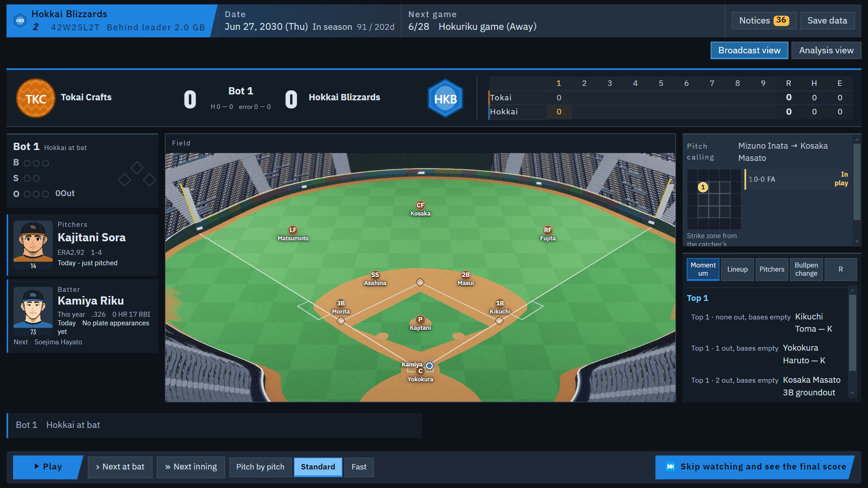Screen dimensions: 868x488
Task: Click the batter Kamiya marker at home plate
Action: (429, 366)
